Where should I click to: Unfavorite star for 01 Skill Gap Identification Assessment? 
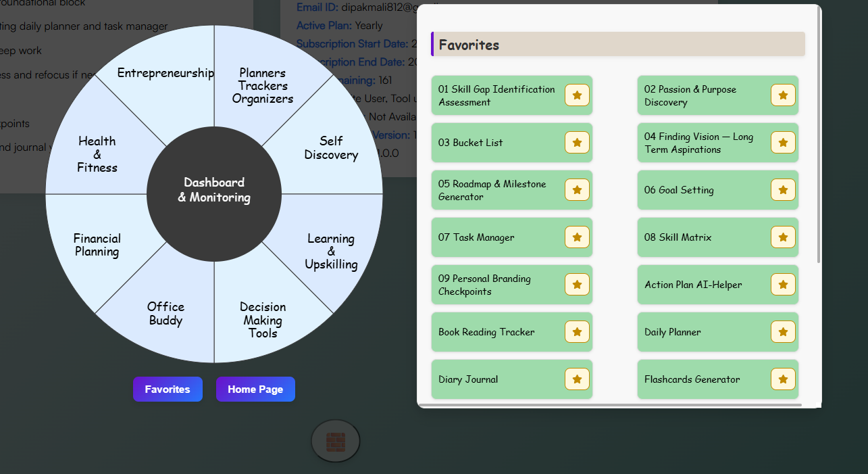pos(577,95)
